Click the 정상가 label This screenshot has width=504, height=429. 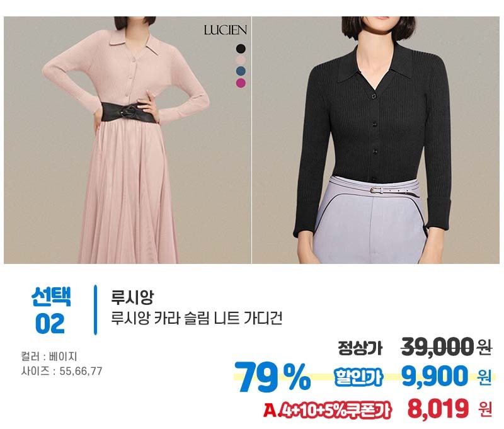tap(360, 348)
